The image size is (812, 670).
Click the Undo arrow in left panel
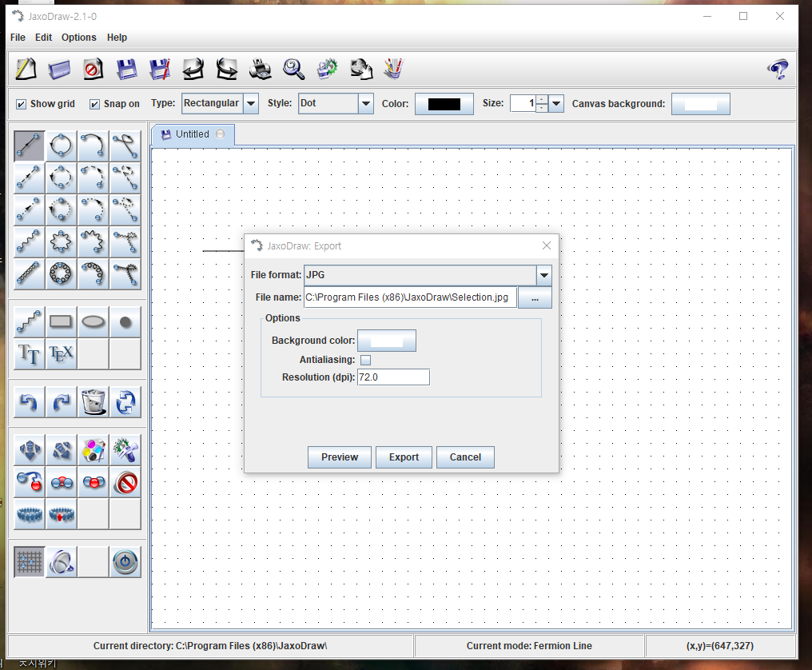tap(30, 402)
